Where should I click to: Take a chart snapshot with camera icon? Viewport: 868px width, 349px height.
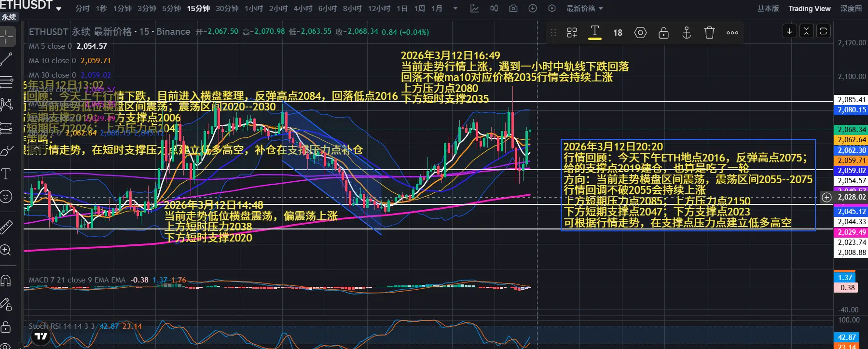point(513,8)
